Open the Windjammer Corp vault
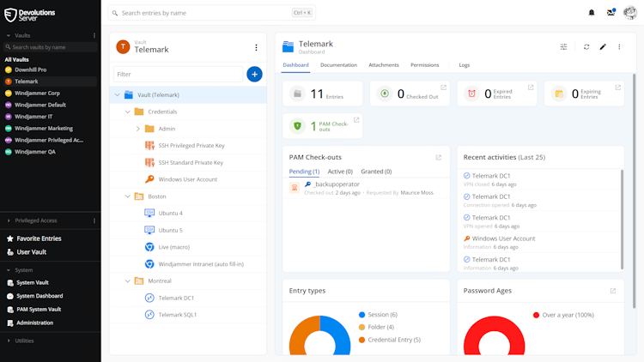The width and height of the screenshot is (644, 362). 50,94
